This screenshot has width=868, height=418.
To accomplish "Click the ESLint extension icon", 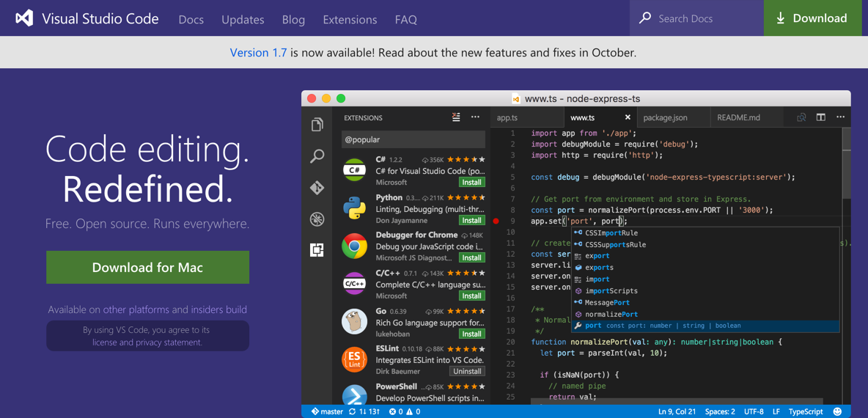I will point(354,359).
